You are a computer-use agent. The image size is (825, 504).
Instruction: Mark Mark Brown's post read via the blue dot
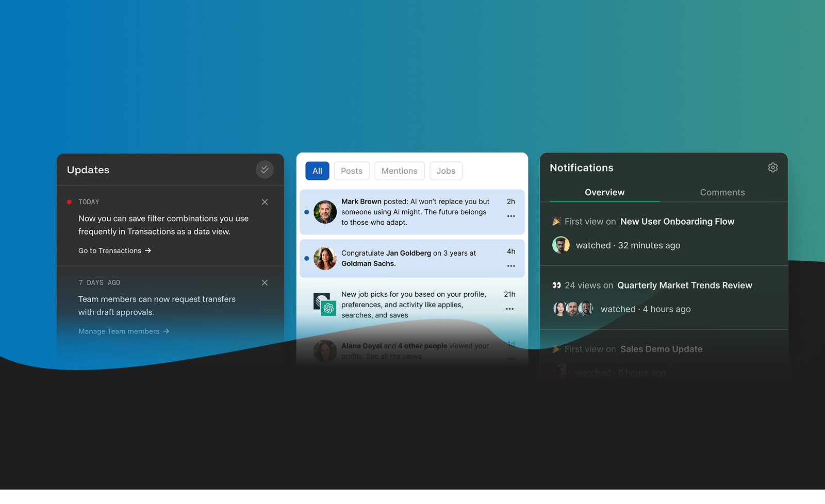(x=306, y=212)
